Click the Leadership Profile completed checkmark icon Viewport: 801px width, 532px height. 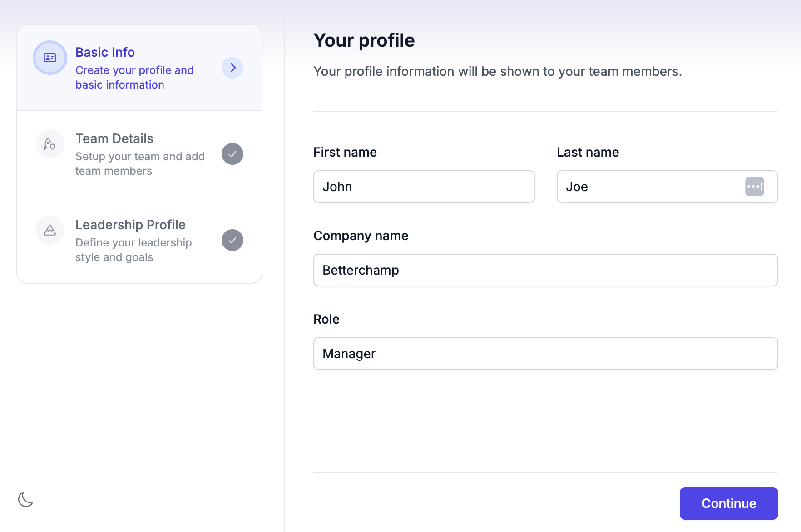pos(232,240)
